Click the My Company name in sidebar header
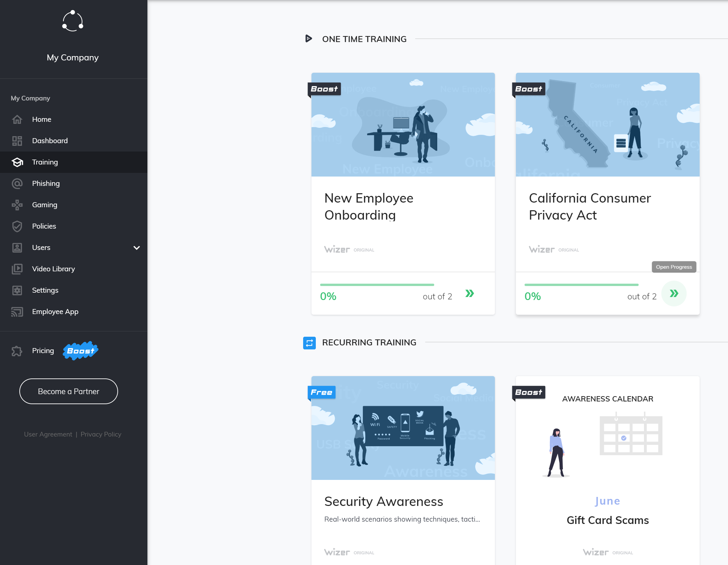728x565 pixels. pos(73,58)
